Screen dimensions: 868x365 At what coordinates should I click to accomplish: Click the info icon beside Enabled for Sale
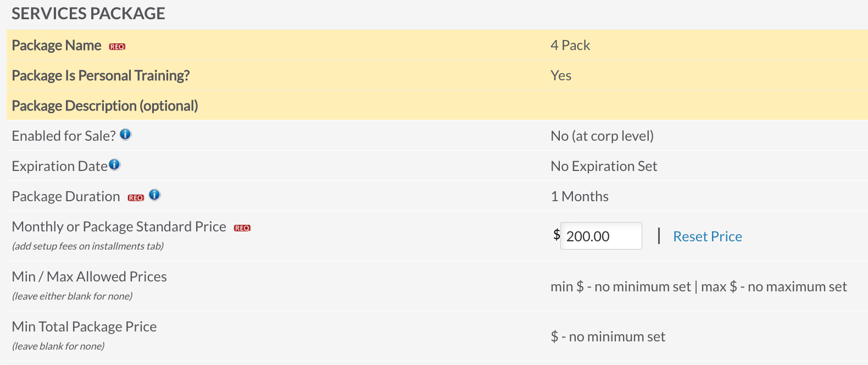[126, 134]
